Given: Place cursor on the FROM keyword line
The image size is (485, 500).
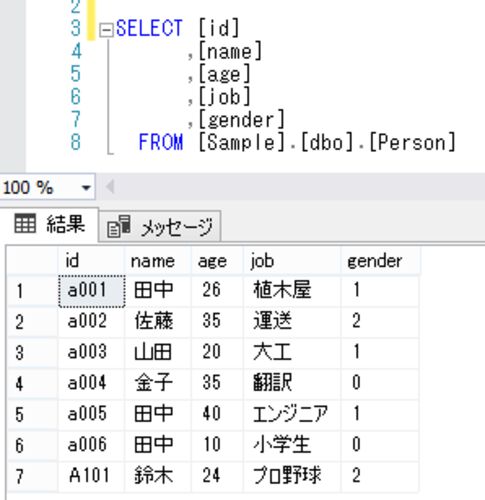Looking at the screenshot, I should click(x=297, y=143).
